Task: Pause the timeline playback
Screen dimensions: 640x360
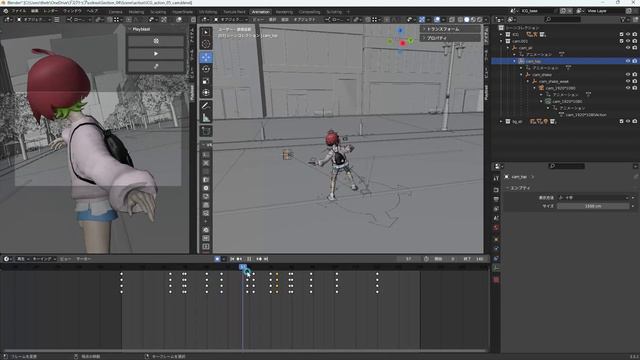Action: (249, 259)
